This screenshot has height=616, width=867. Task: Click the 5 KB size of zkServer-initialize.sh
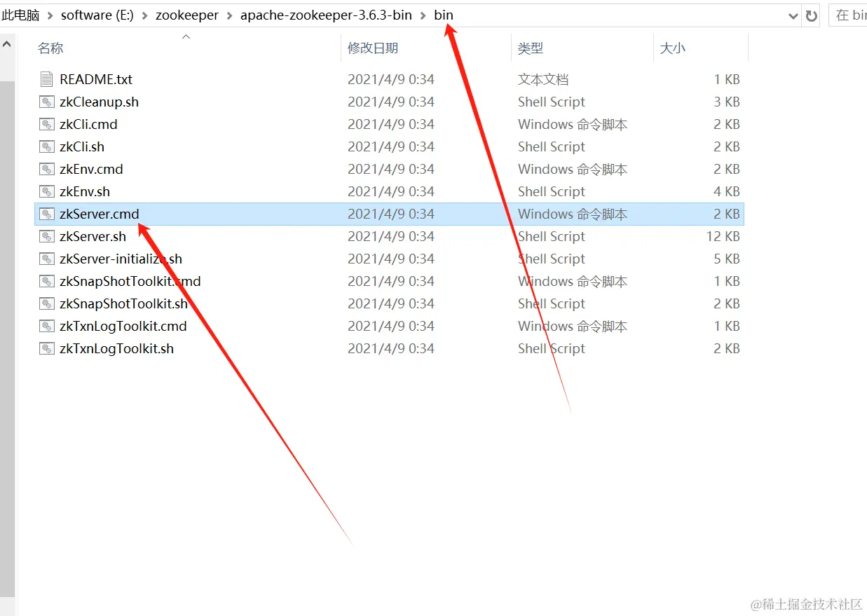click(727, 259)
